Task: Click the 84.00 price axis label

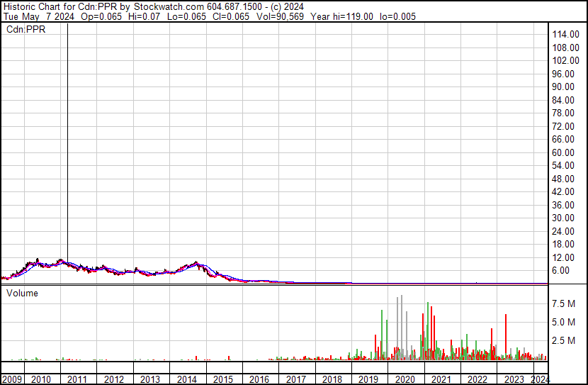Action: point(563,100)
